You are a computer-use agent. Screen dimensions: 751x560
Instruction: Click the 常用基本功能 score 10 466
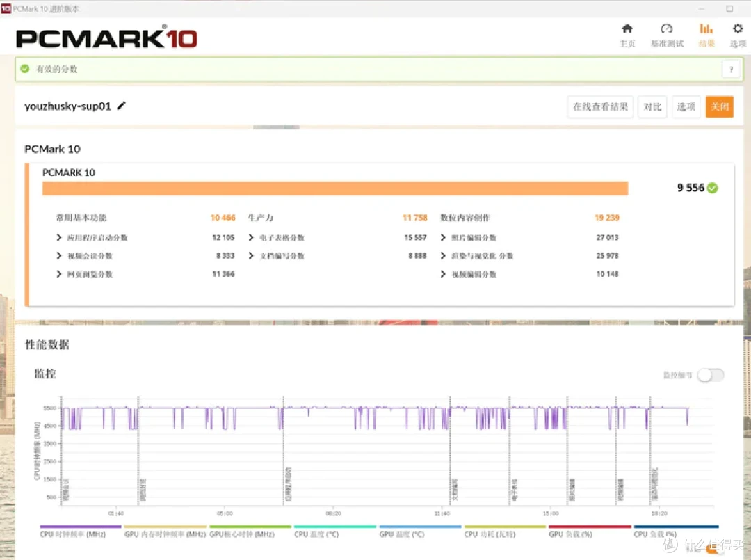[223, 218]
